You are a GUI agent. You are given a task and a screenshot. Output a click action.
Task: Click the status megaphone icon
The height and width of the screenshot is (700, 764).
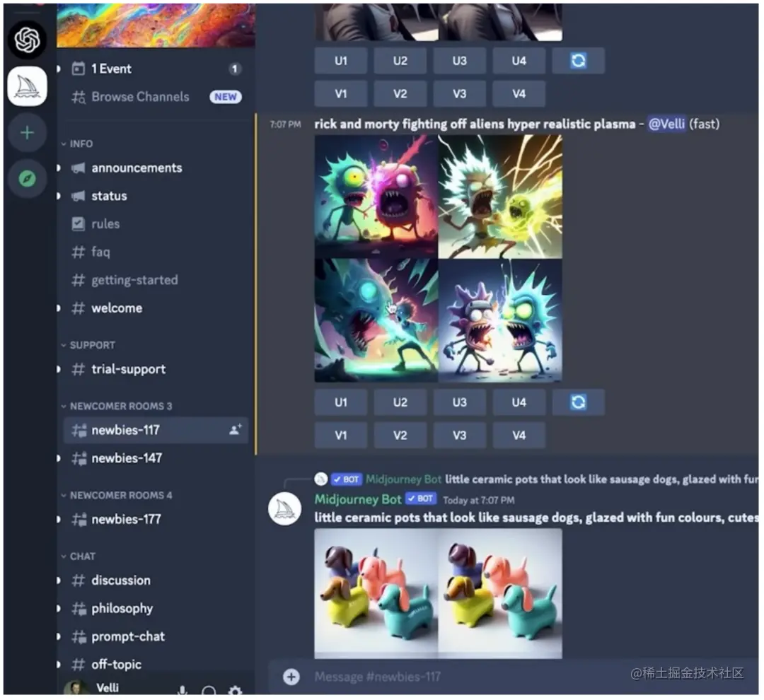point(78,196)
